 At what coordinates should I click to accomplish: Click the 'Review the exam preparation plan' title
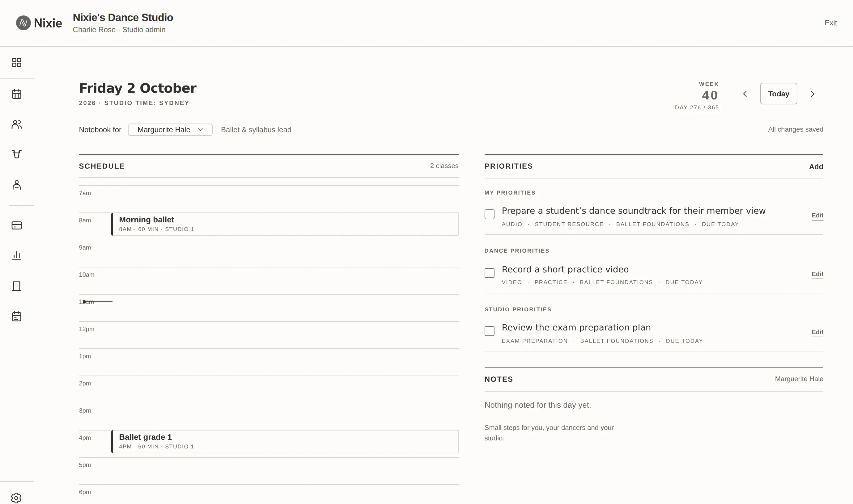(x=576, y=328)
